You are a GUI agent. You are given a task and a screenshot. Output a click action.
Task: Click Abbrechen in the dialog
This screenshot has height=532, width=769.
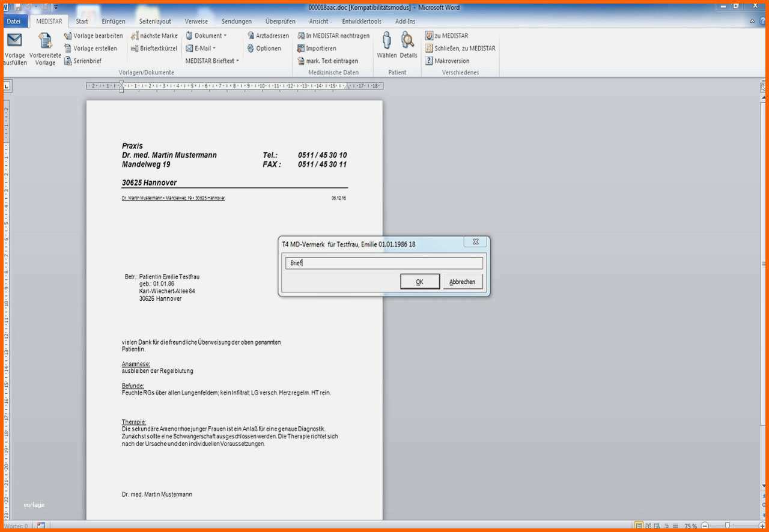click(462, 282)
